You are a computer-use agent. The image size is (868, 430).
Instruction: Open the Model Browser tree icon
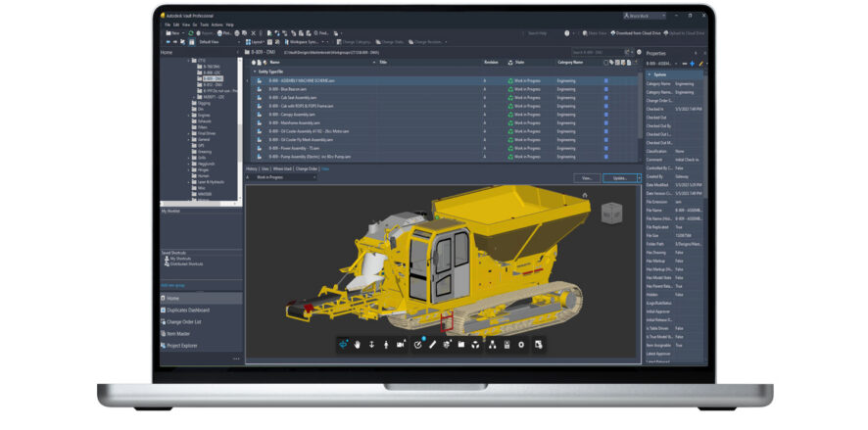click(x=492, y=345)
